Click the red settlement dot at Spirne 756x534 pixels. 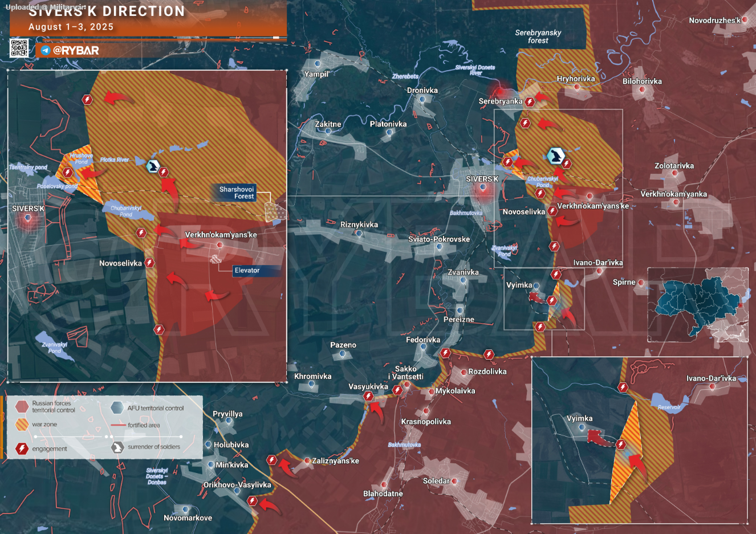click(641, 283)
